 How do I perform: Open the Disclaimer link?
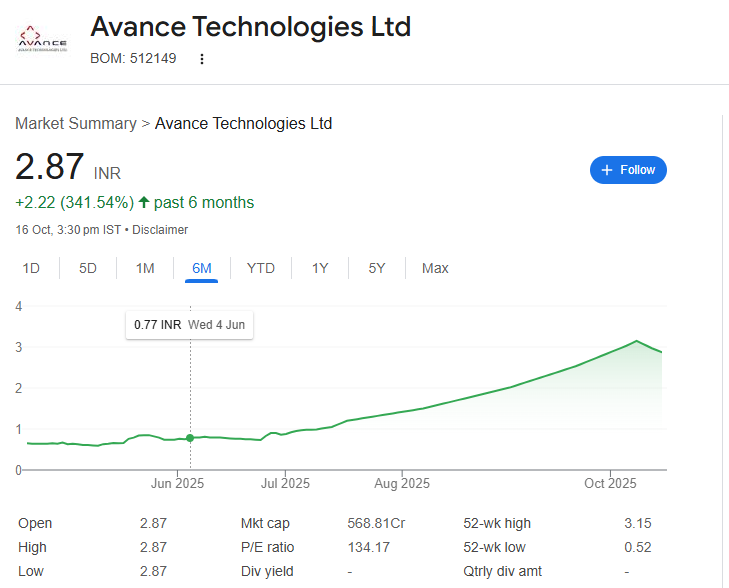pos(161,229)
